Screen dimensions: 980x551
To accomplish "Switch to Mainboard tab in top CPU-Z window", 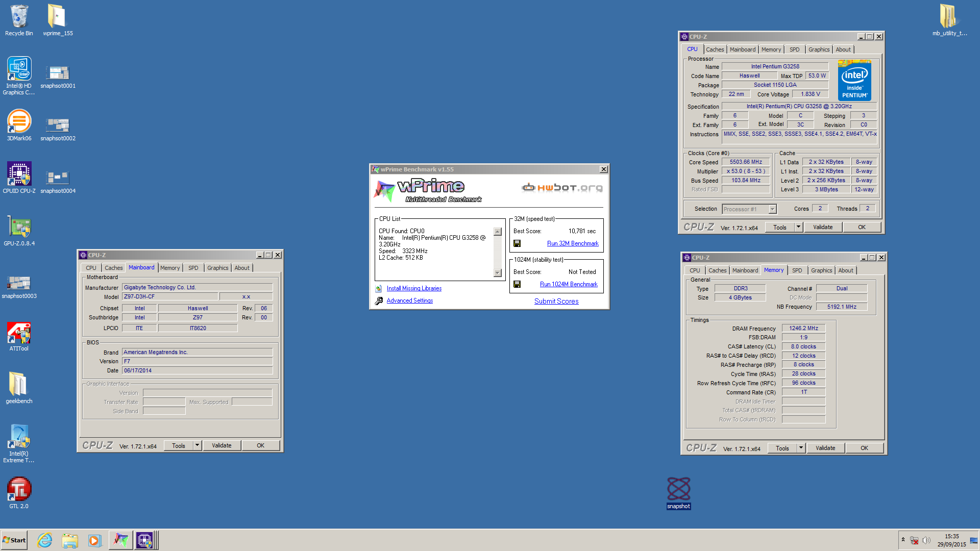I will coord(742,49).
